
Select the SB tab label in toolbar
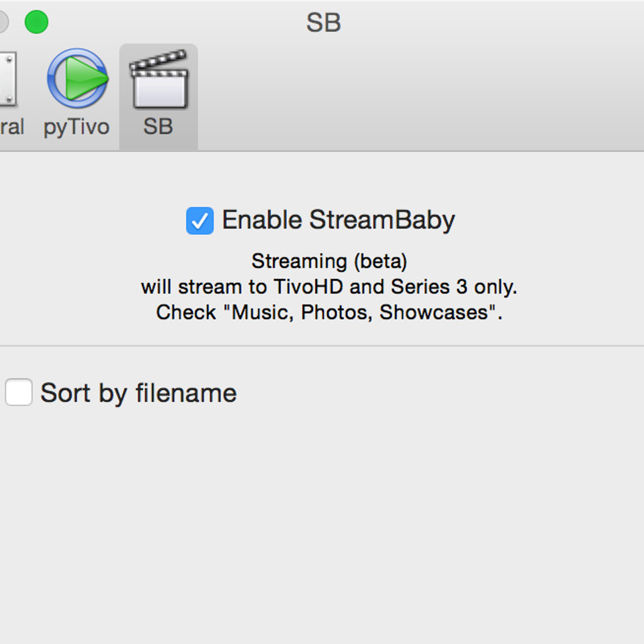pos(158,126)
